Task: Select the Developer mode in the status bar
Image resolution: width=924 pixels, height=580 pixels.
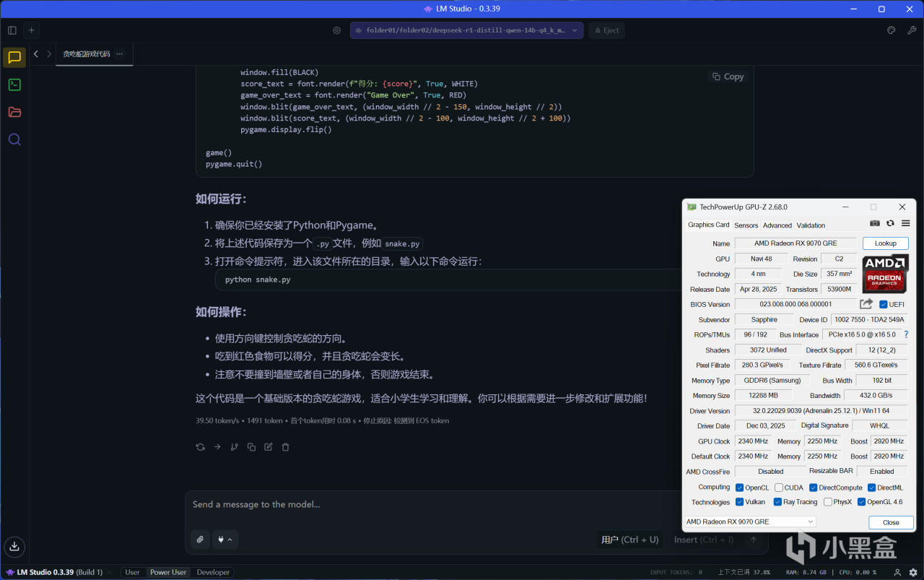Action: 213,572
